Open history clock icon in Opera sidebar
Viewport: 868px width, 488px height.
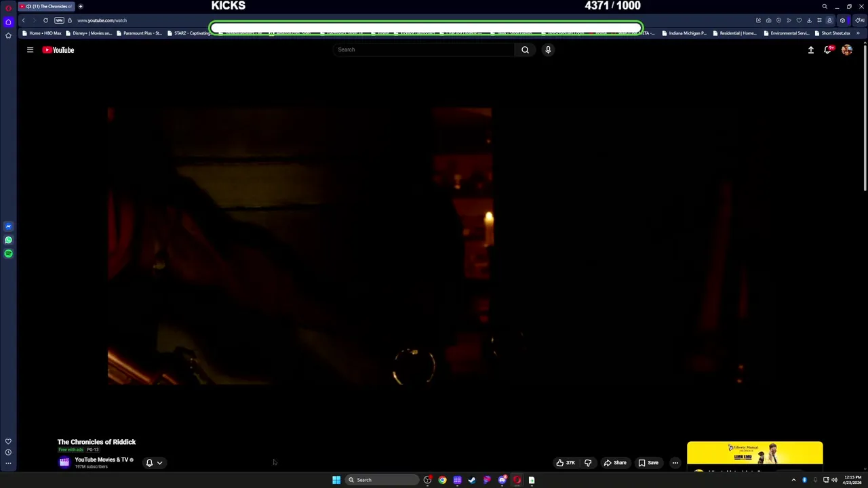8,452
